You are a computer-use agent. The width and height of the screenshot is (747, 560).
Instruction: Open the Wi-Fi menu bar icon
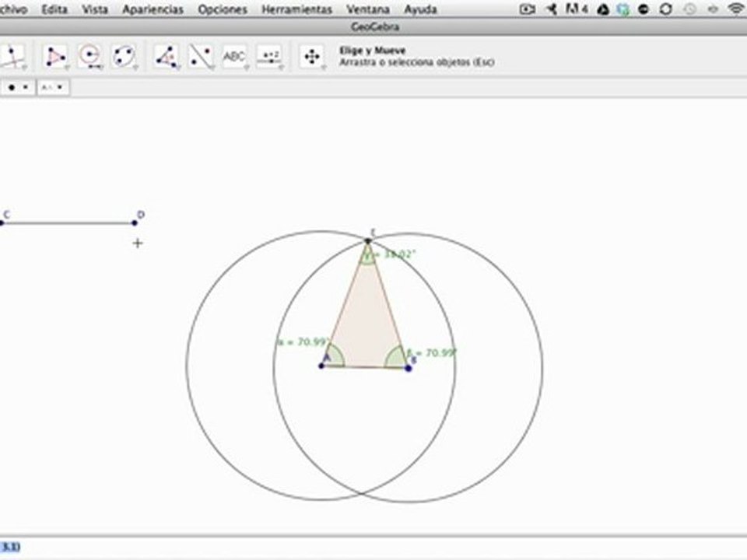click(736, 9)
